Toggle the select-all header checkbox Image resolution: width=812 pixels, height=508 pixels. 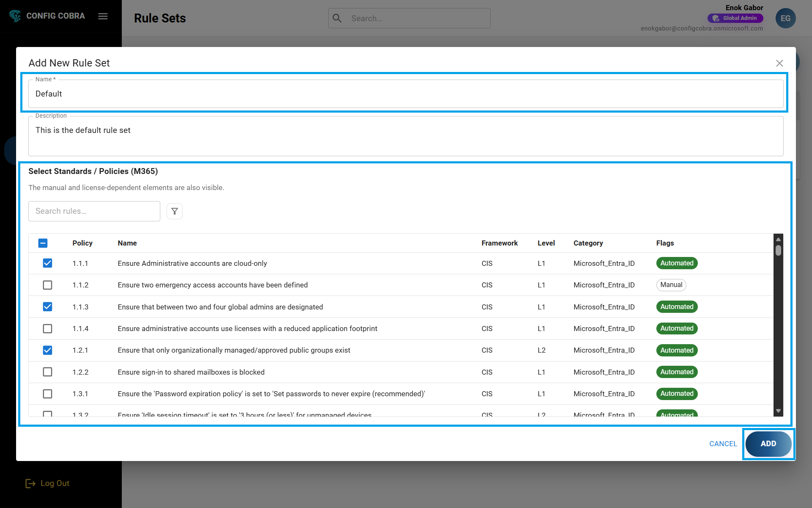(x=43, y=243)
